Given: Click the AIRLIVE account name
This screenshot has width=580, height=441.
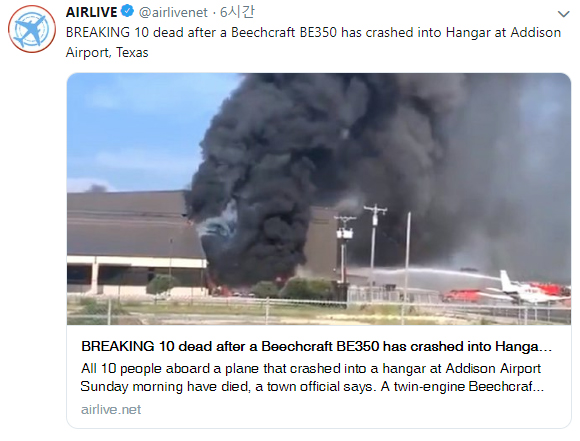Looking at the screenshot, I should pos(91,12).
